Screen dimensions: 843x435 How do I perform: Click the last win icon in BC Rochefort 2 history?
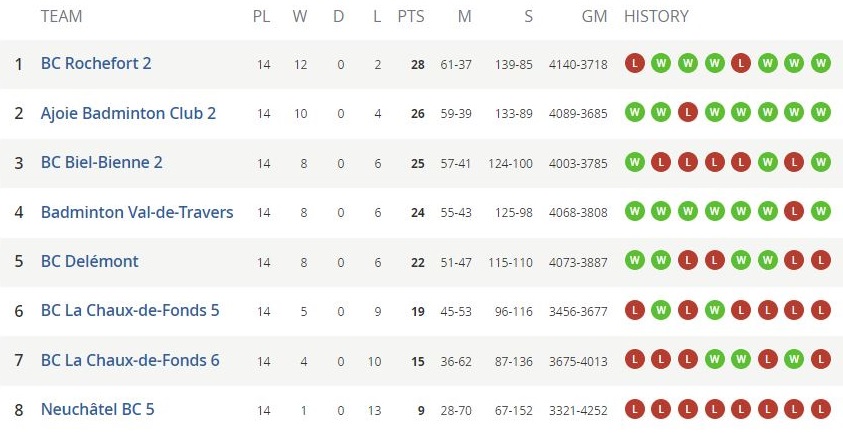click(820, 63)
